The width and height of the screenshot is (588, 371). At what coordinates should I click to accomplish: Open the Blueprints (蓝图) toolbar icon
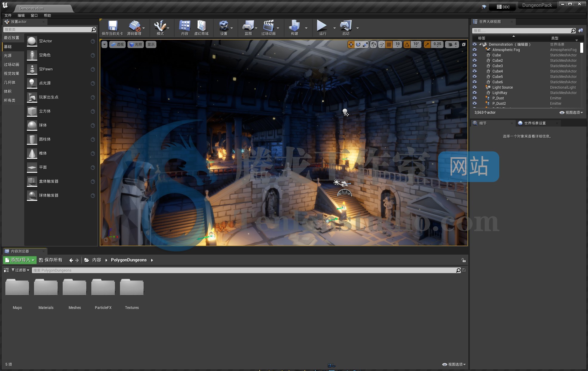[x=248, y=26]
